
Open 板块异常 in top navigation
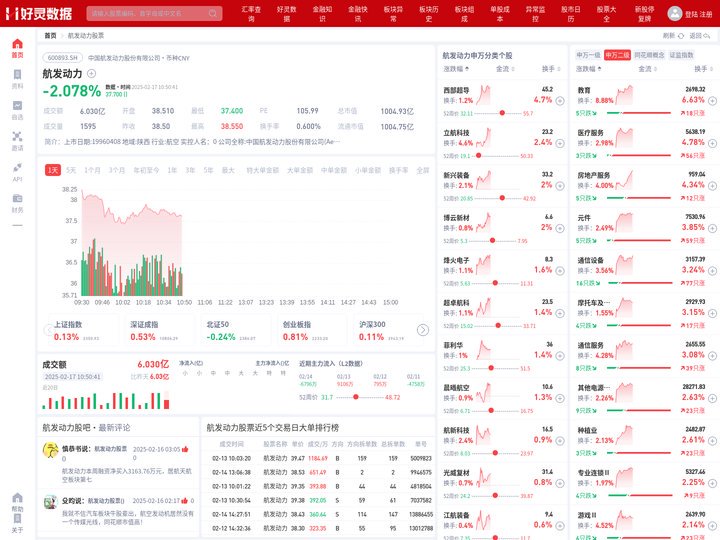[x=394, y=13]
